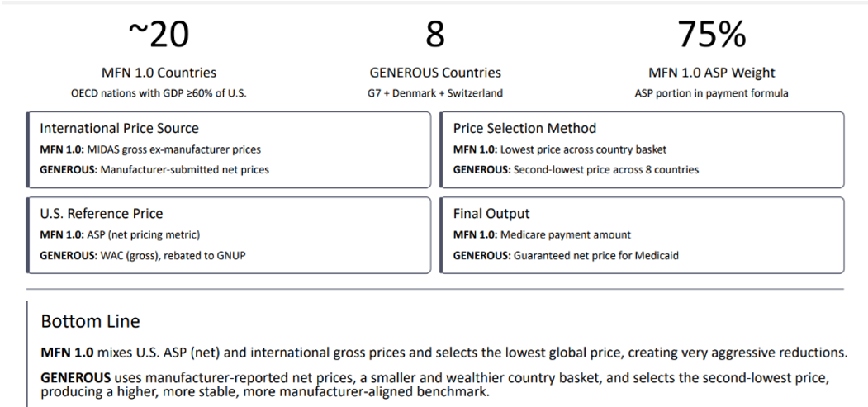Click G7 + Denmark + Switzerland text
The image size is (868, 407).
coord(434,93)
